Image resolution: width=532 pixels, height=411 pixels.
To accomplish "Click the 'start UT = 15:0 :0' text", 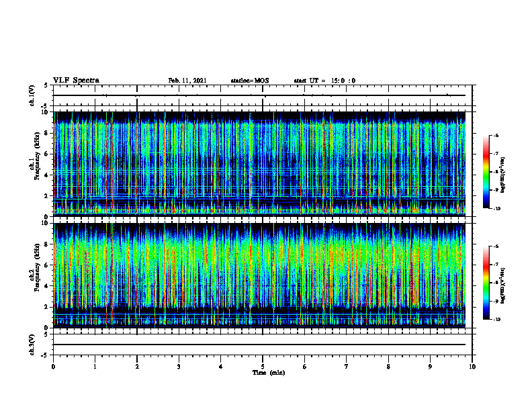I will [324, 81].
